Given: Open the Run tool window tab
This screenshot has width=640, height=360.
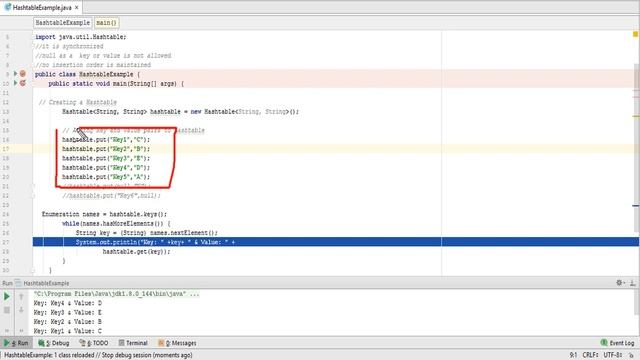Looking at the screenshot, I should click(x=16, y=343).
